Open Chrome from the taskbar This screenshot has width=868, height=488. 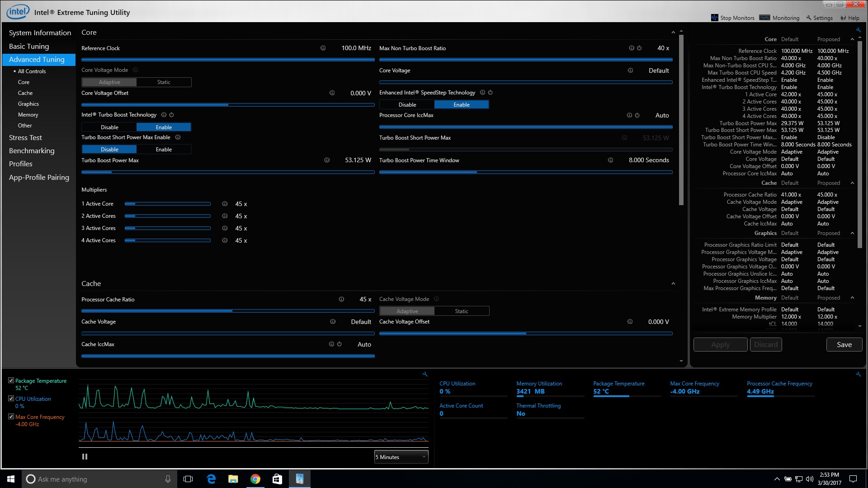(255, 479)
